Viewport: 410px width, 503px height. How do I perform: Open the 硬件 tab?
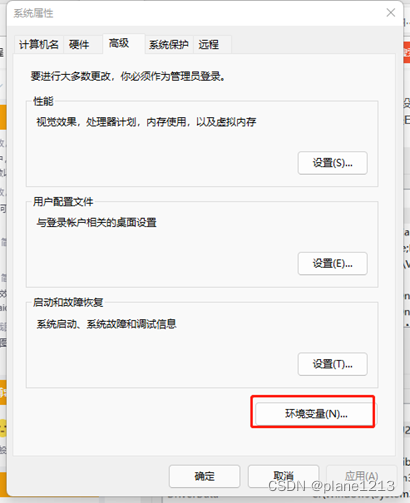82,44
